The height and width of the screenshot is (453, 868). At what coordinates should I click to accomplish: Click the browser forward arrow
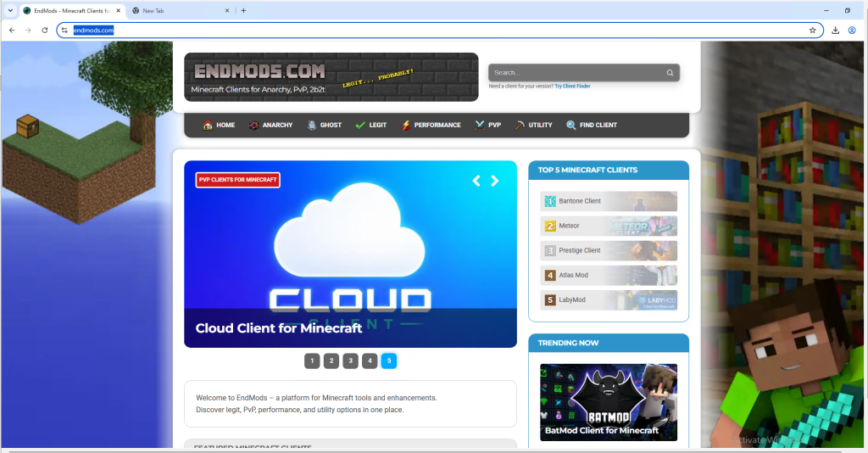pos(28,31)
